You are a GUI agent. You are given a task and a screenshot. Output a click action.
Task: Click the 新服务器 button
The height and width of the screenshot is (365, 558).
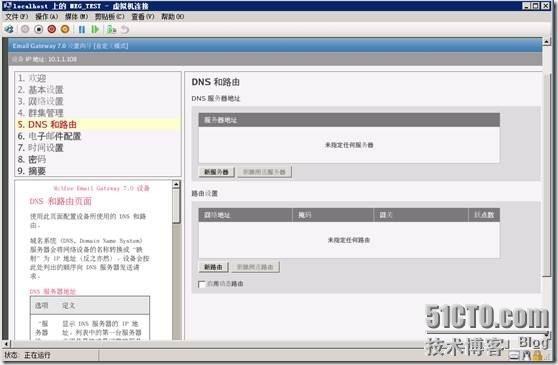pyautogui.click(x=216, y=172)
